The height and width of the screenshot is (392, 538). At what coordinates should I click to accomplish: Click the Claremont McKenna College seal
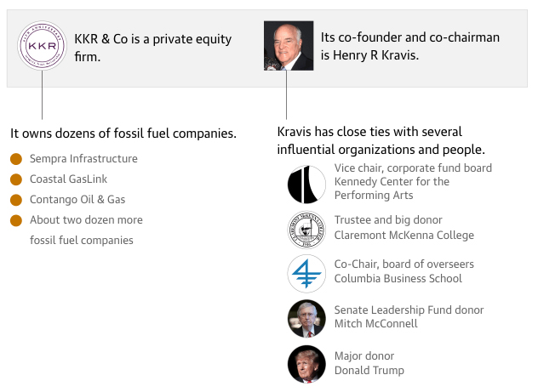point(306,229)
